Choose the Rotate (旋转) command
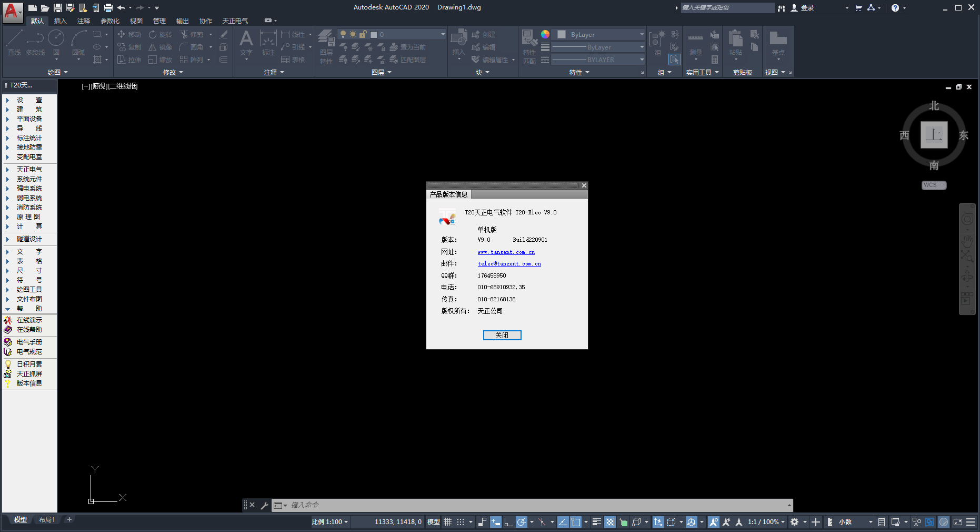Viewport: 980px width, 532px height. [160, 34]
